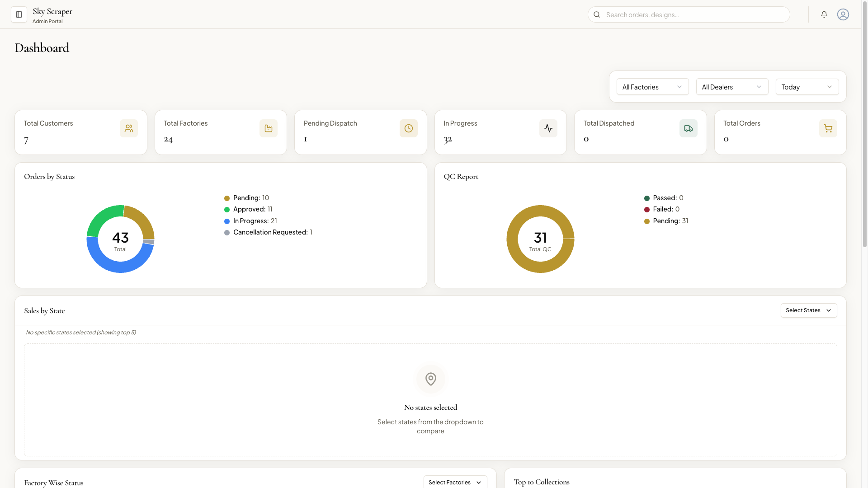Viewport: 868px width, 488px height.
Task: Click the Total Orders cart icon
Action: coord(828,128)
